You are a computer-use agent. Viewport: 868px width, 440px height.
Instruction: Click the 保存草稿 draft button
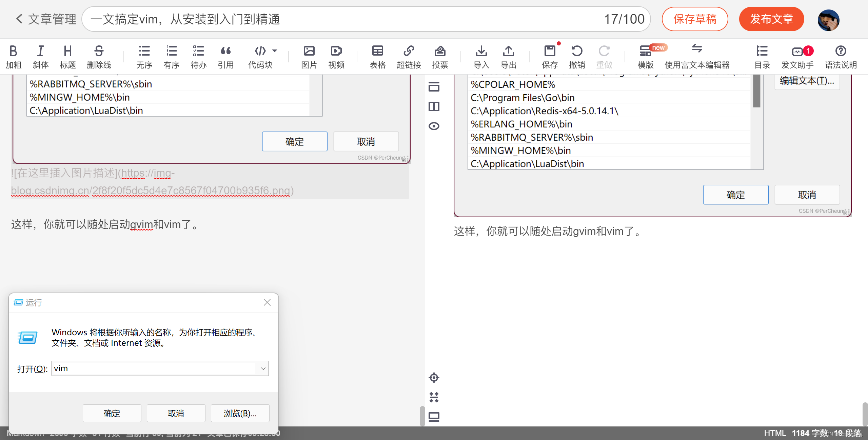[695, 19]
